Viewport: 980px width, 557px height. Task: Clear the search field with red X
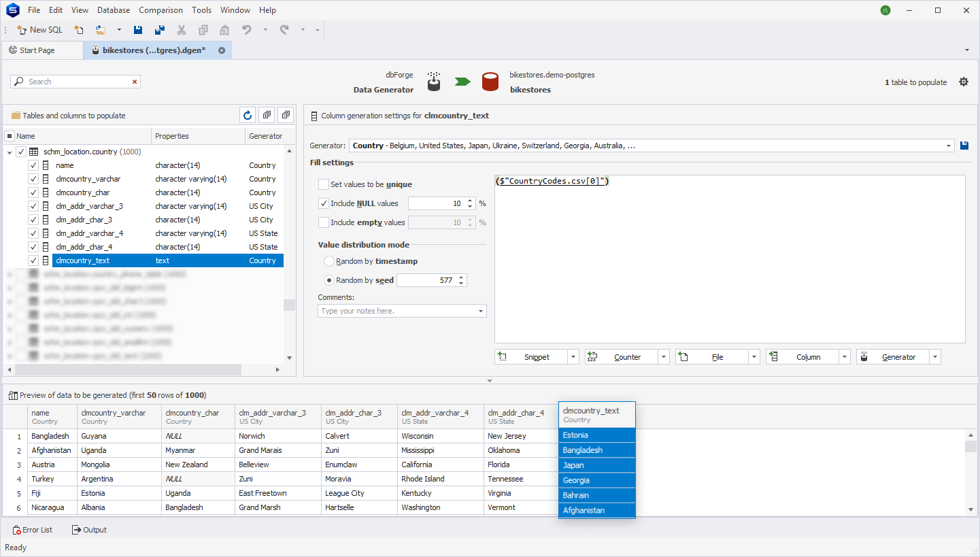135,82
